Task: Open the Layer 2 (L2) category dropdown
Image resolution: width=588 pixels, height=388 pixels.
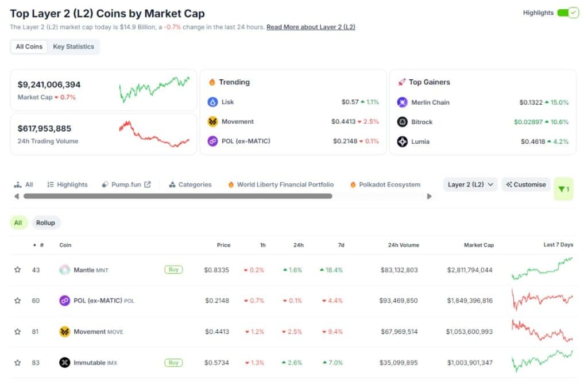Action: 470,185
